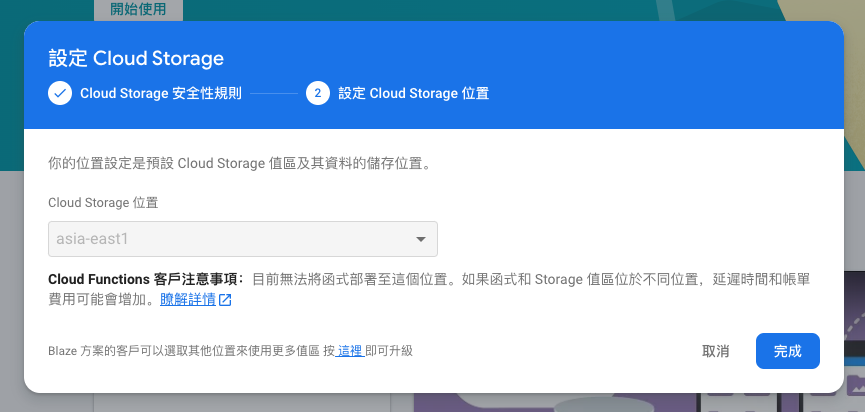Click the completed step checkmark icon
The width and height of the screenshot is (865, 412).
(x=60, y=94)
